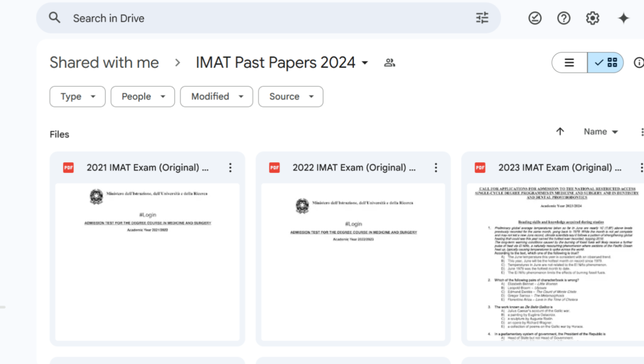
Task: Click PDF icon of 2022 IMAT Exam
Action: [x=274, y=167]
